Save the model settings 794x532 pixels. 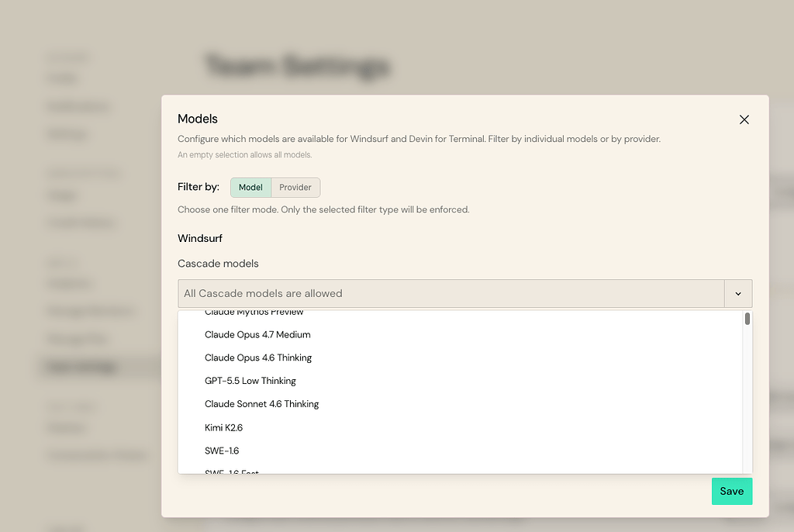tap(732, 491)
